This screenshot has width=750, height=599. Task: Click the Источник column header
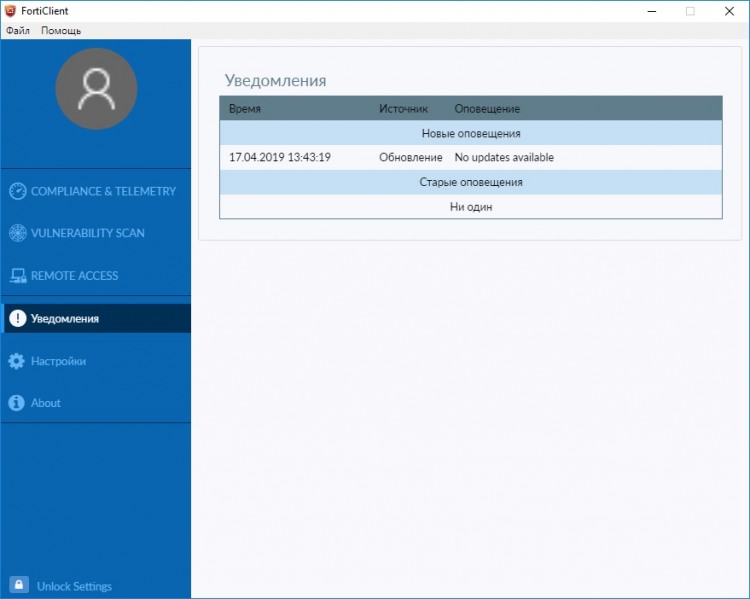[x=403, y=108]
